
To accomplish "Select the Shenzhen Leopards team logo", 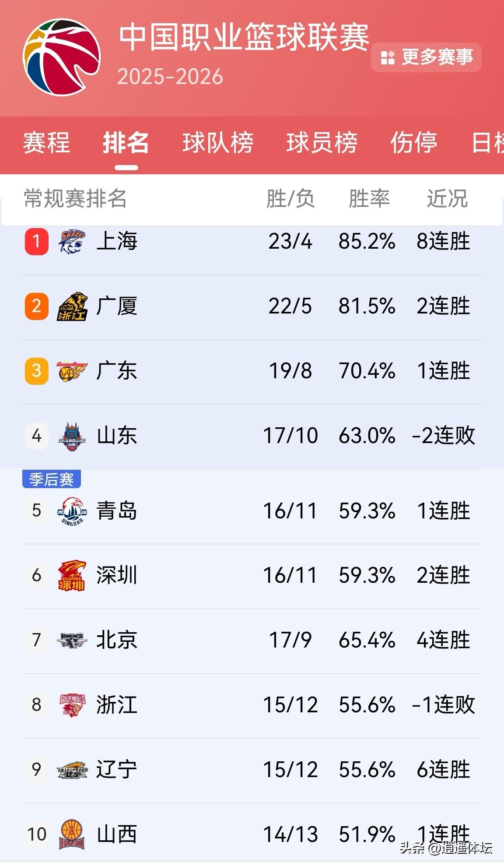I will [71, 576].
